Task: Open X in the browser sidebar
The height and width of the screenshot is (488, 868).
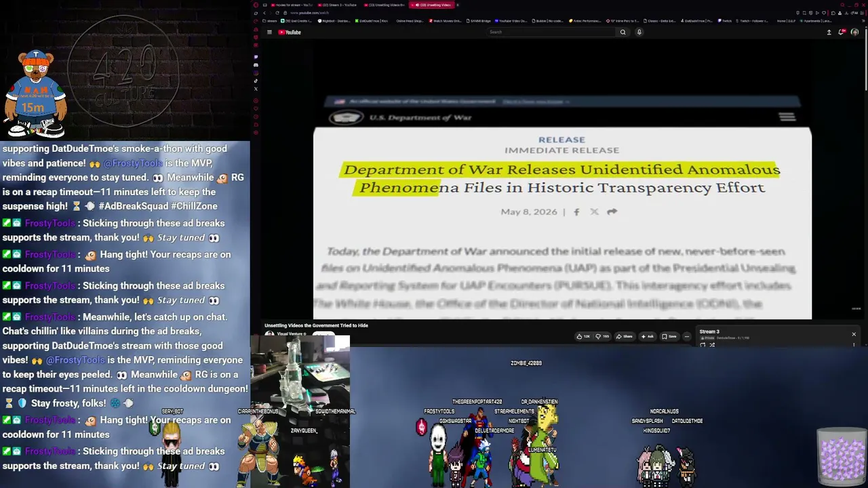Action: click(256, 89)
